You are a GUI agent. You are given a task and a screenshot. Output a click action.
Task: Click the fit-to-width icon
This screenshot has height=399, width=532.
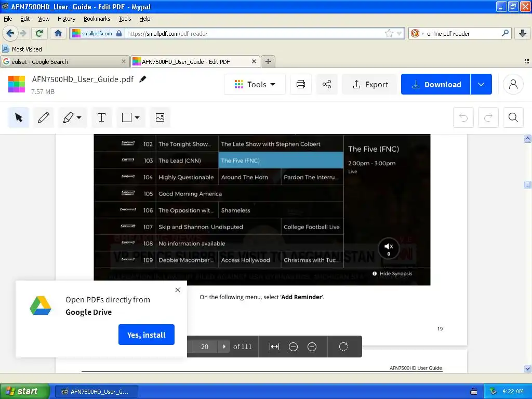[x=274, y=347]
